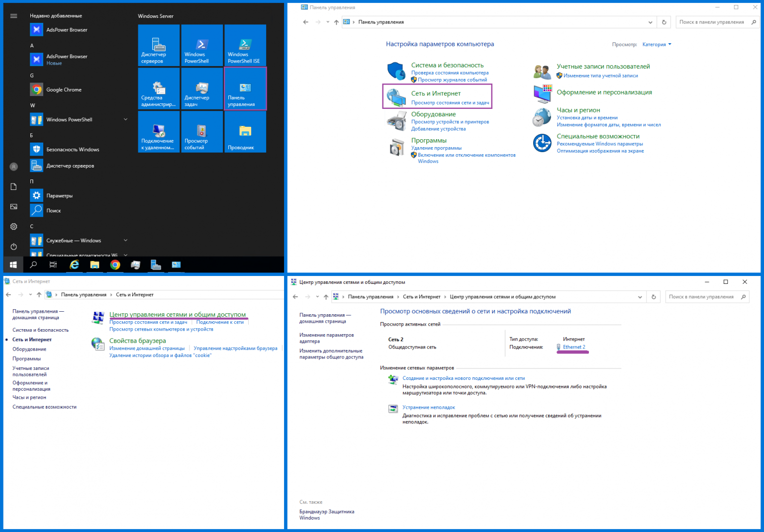
Task: Open the Remote Desktop Connection tile
Action: click(159, 132)
